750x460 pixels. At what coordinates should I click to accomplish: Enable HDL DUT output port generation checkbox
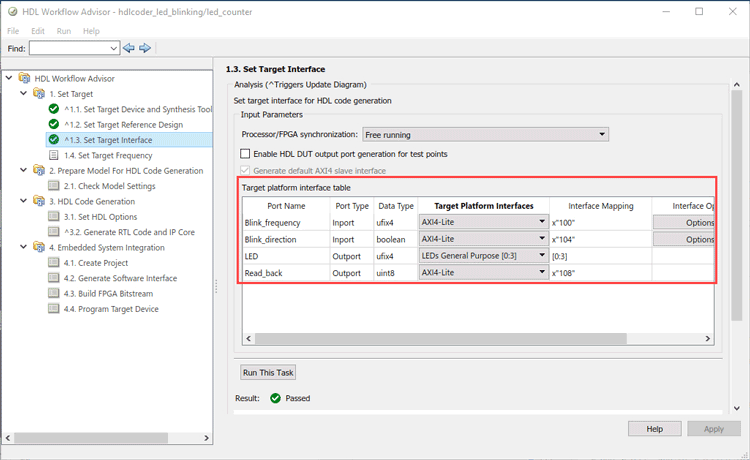[x=246, y=154]
